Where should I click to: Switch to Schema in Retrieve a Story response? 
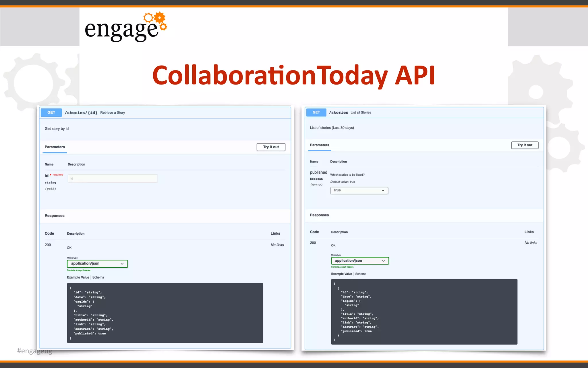[98, 277]
